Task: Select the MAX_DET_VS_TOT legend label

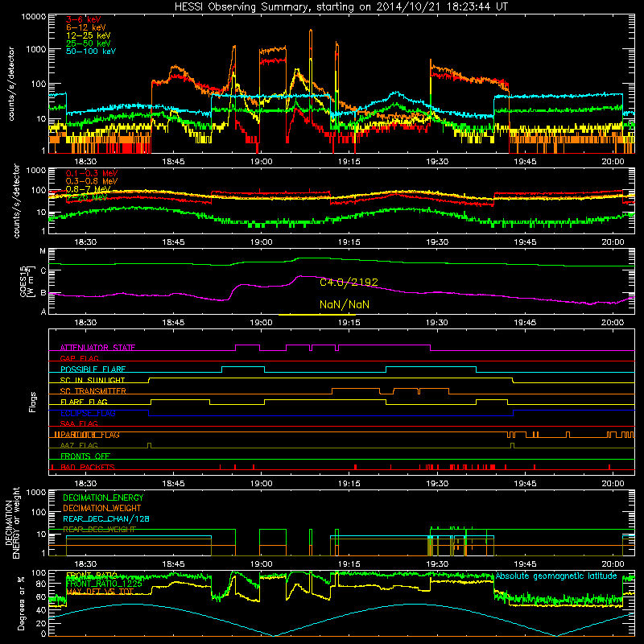Action: [x=98, y=592]
